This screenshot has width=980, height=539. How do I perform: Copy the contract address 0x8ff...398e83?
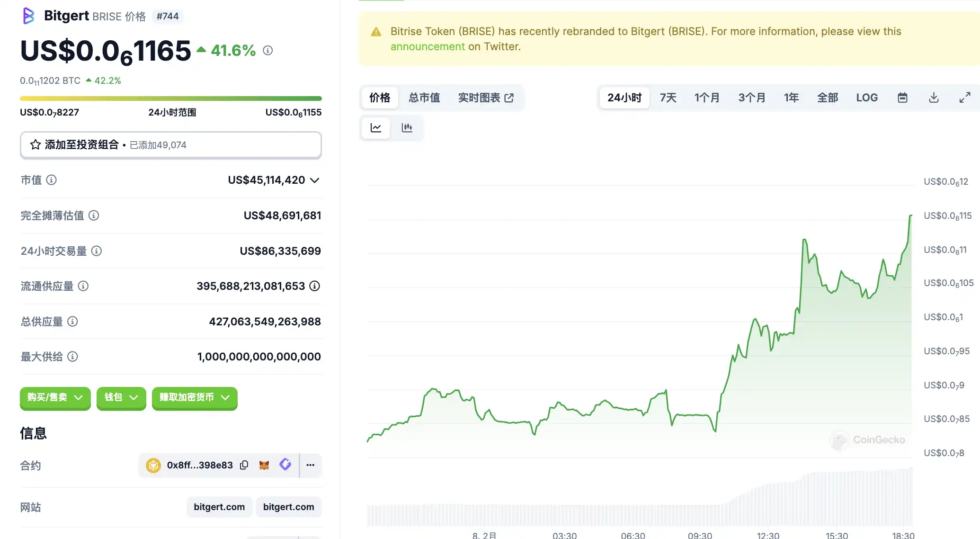(244, 465)
